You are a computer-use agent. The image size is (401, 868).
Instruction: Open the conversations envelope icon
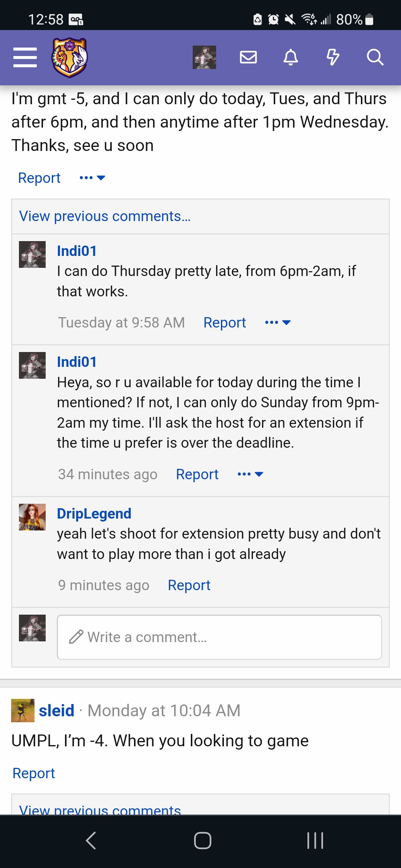coord(248,57)
